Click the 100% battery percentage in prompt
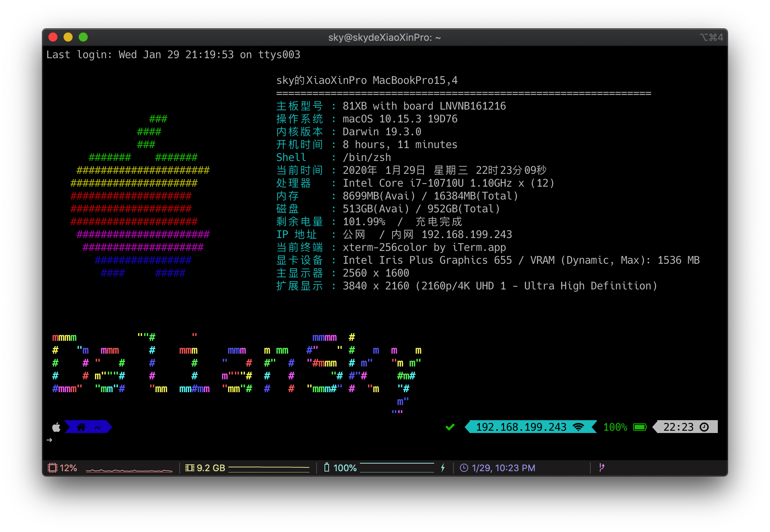This screenshot has width=770, height=532. point(615,427)
